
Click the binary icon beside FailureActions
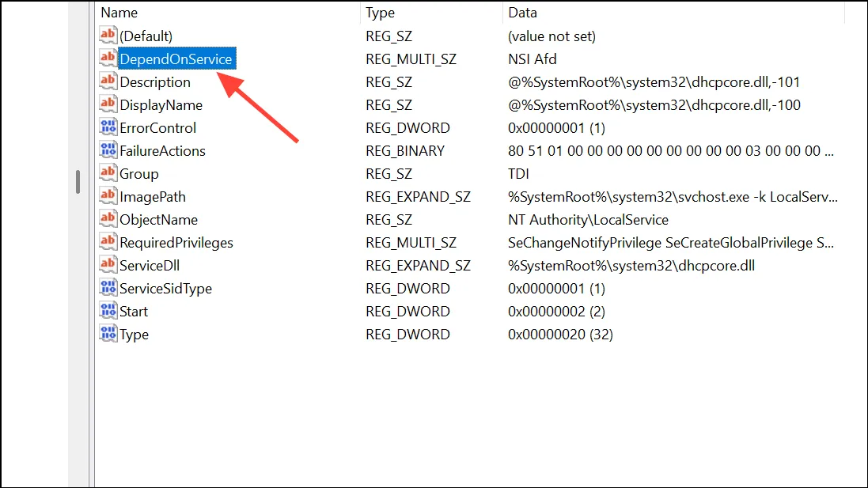point(108,150)
